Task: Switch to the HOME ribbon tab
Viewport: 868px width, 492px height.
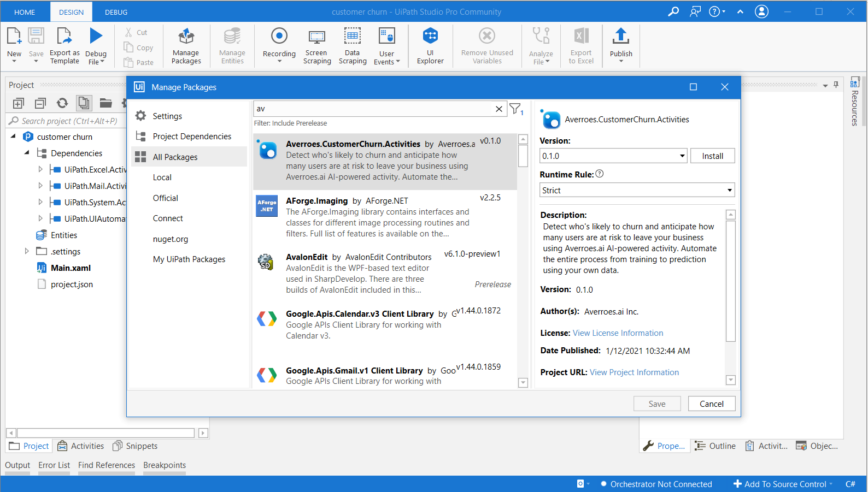Action: tap(25, 12)
